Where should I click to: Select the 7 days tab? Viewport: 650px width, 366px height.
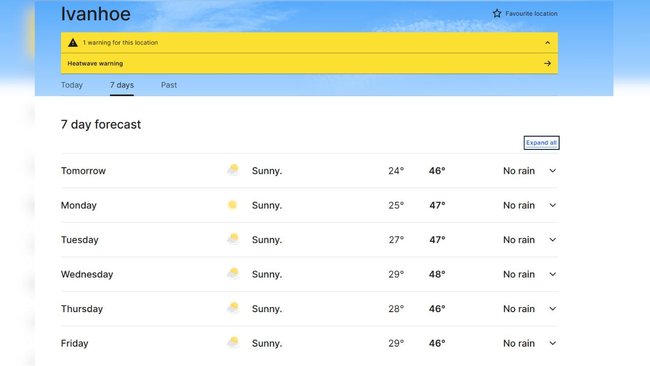[x=122, y=85]
